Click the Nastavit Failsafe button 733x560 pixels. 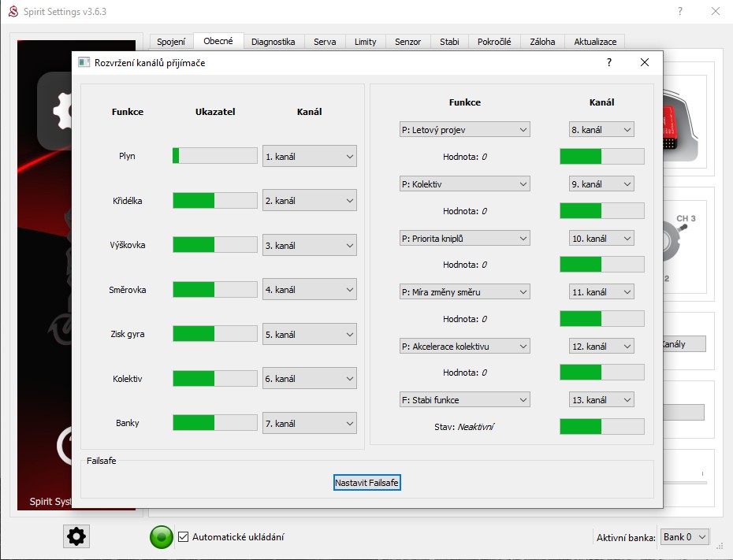(366, 482)
